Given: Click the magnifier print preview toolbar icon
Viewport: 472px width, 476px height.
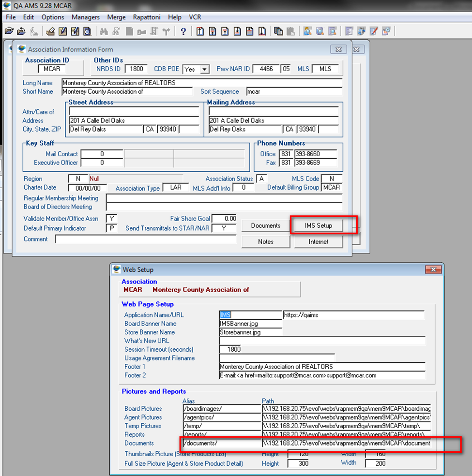Looking at the screenshot, I should (x=87, y=31).
